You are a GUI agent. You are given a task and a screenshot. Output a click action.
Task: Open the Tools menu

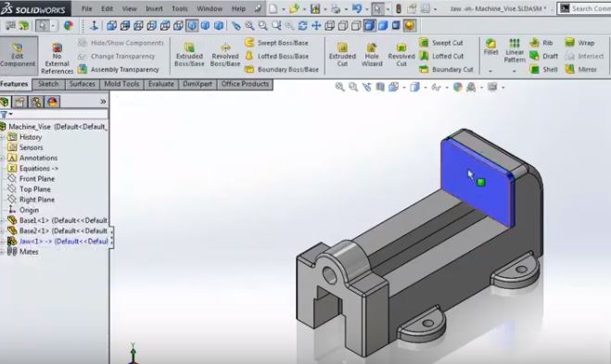(x=179, y=8)
